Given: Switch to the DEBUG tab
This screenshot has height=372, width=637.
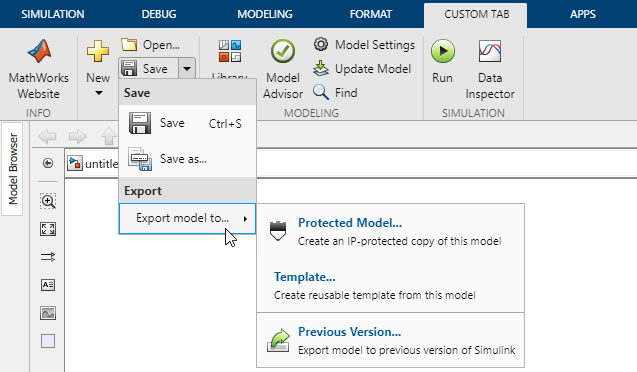Looking at the screenshot, I should pos(159,14).
